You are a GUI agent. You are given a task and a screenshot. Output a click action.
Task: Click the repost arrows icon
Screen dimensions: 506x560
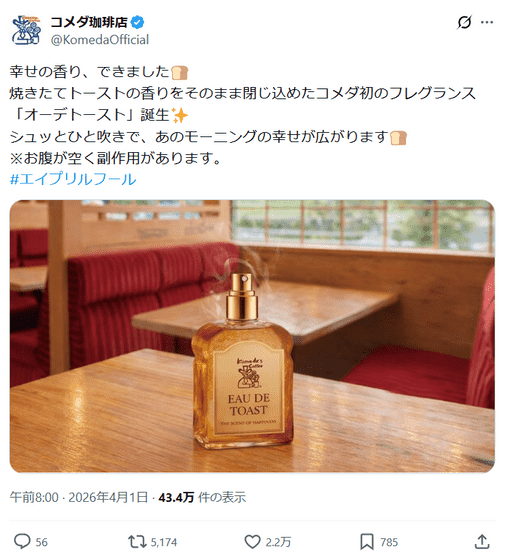click(137, 541)
